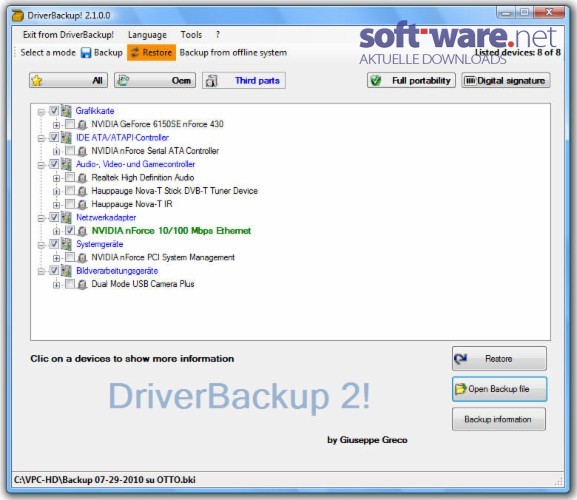The image size is (577, 500).
Task: Expand the Realtek High Definition Audio node
Action: (56, 178)
